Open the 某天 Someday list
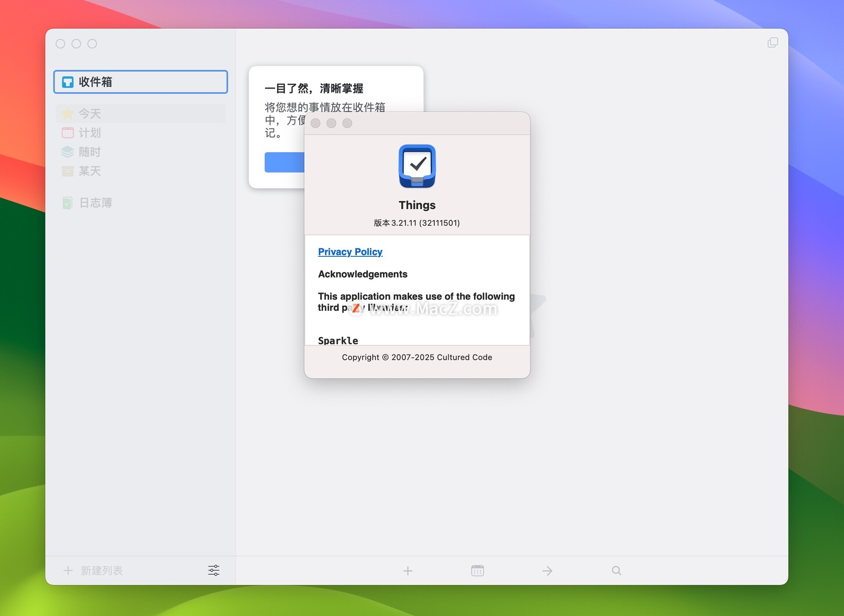The image size is (844, 616). [x=141, y=171]
